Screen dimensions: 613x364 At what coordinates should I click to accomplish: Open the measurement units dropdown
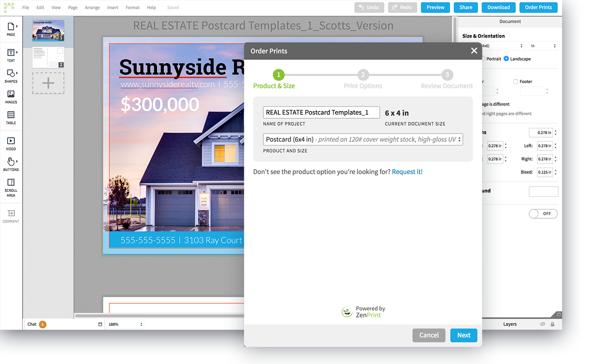543,46
